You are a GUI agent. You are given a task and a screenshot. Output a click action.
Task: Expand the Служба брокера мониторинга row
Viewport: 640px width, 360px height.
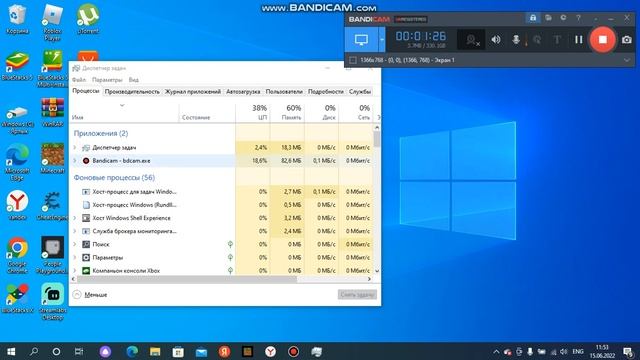coord(75,231)
